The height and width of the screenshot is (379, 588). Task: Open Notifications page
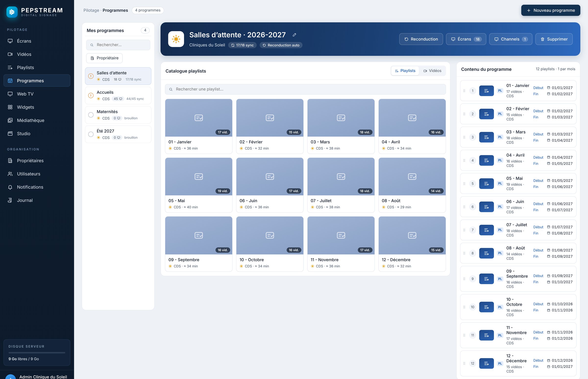tap(37, 187)
